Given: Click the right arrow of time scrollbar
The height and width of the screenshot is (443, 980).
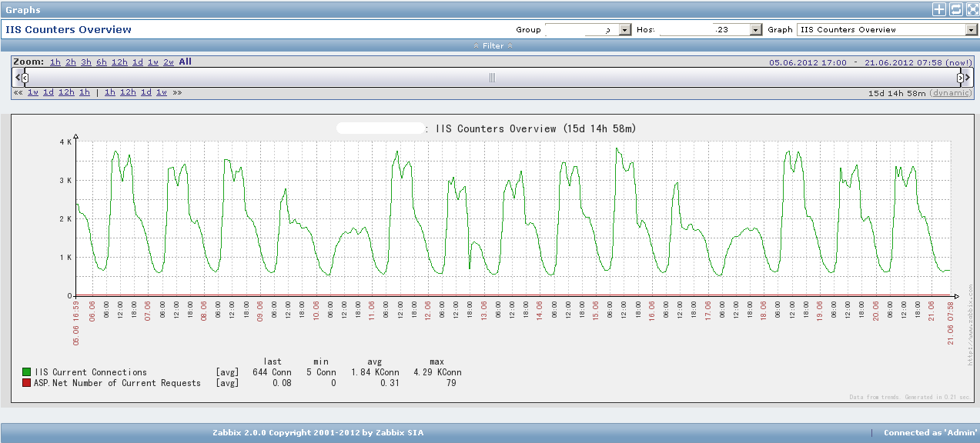Looking at the screenshot, I should point(968,77).
